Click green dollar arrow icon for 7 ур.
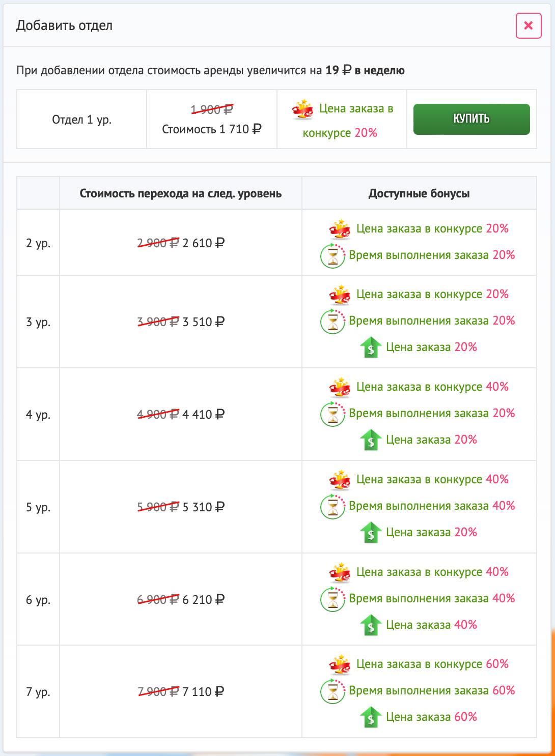Viewport: 555px width, 756px height. [371, 717]
